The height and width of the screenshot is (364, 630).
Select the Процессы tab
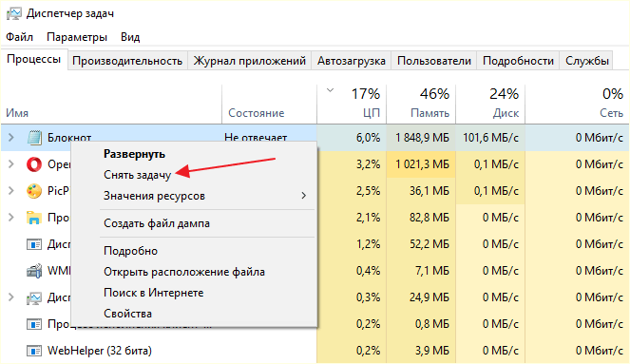pos(34,60)
